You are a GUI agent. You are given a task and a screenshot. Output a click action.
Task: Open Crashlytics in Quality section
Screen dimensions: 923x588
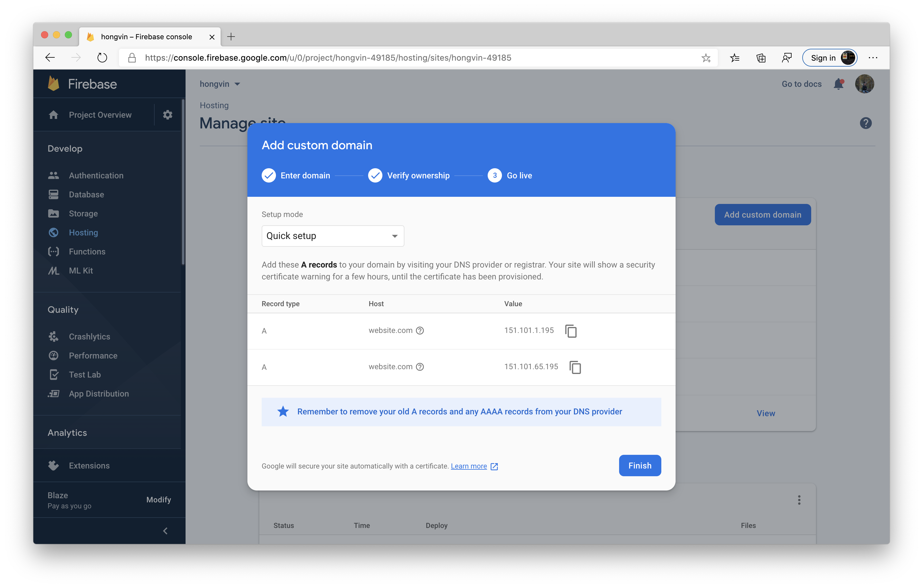89,337
